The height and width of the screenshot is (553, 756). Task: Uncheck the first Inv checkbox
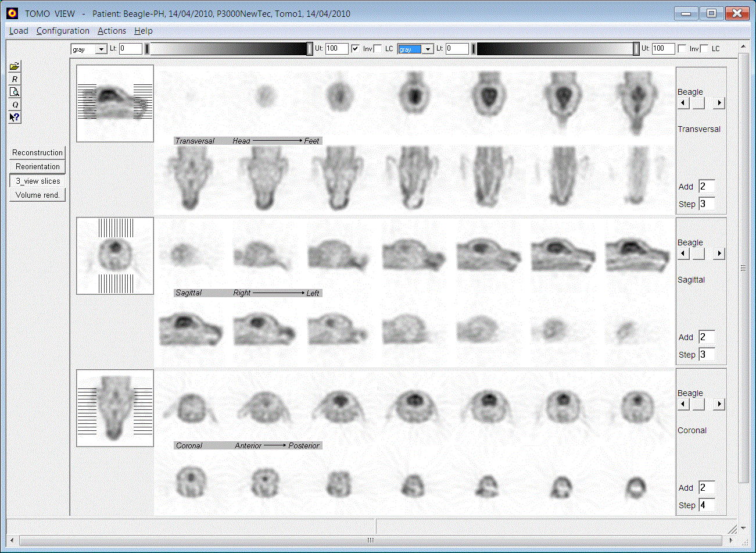click(356, 49)
